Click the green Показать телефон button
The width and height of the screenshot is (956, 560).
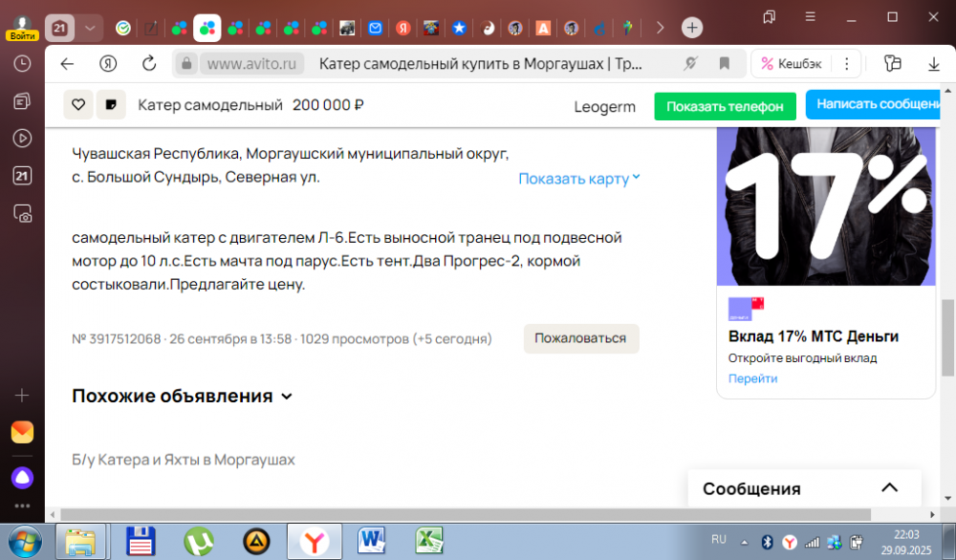pyautogui.click(x=725, y=106)
